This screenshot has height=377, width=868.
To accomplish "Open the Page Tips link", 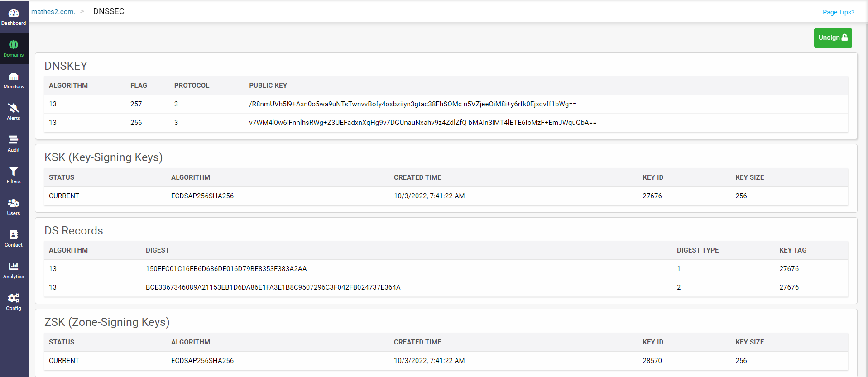I will coord(838,12).
